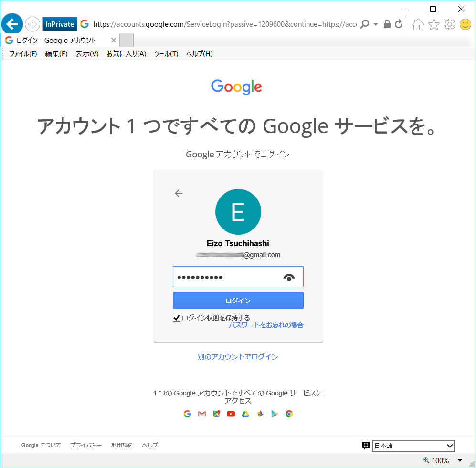Open the footer ヘルプ link
476x468 pixels.
coord(150,445)
